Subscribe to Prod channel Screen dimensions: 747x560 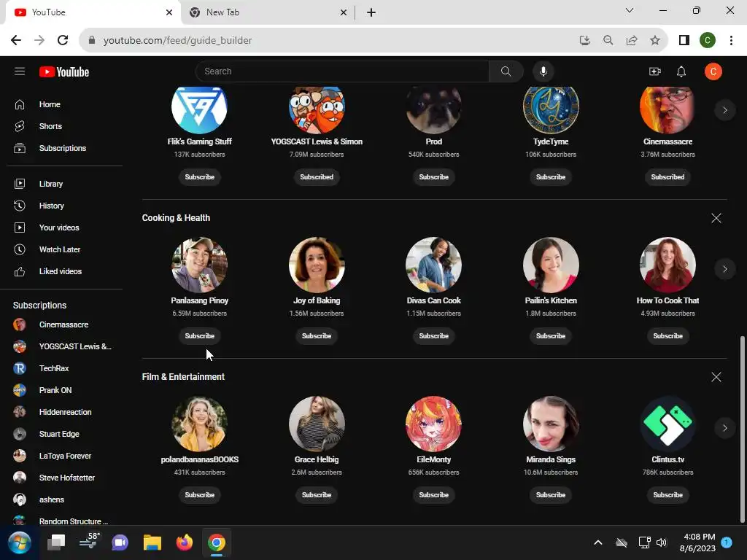tap(434, 177)
